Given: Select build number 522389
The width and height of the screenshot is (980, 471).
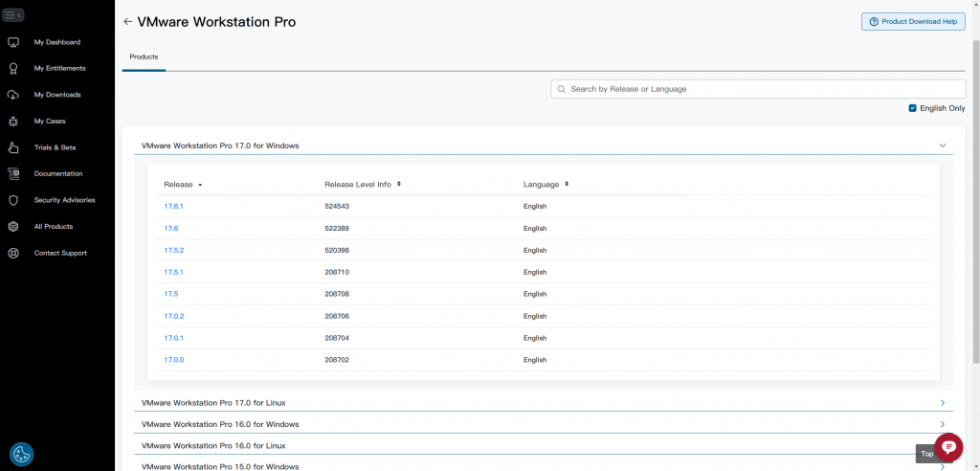Looking at the screenshot, I should click(x=337, y=228).
